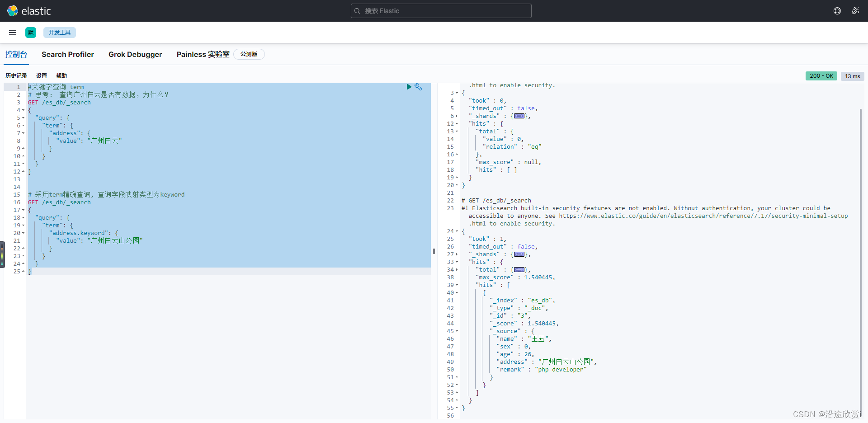
Task: Collapse "hits" array fold at output line 39
Action: tap(457, 285)
